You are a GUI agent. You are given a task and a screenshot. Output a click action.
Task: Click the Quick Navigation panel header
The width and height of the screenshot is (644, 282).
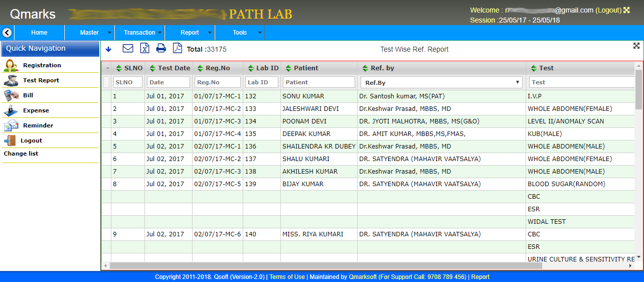point(50,49)
